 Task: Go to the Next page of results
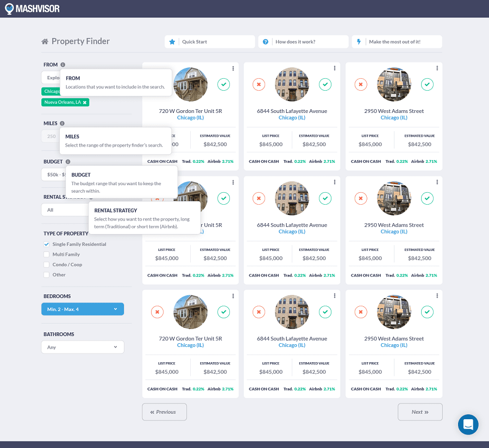click(x=420, y=412)
